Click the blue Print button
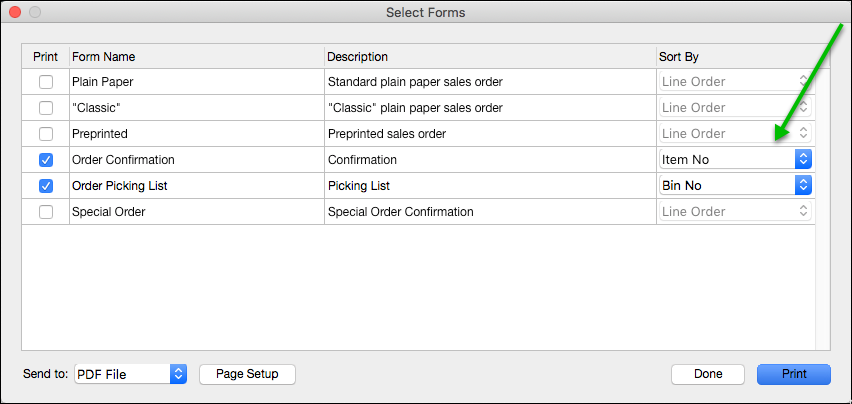852x404 pixels. pos(794,374)
